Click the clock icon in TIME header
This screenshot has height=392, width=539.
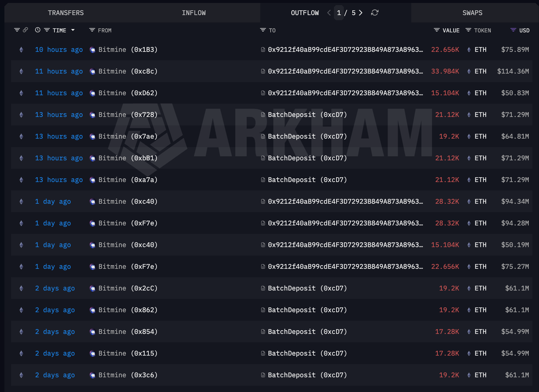click(38, 30)
